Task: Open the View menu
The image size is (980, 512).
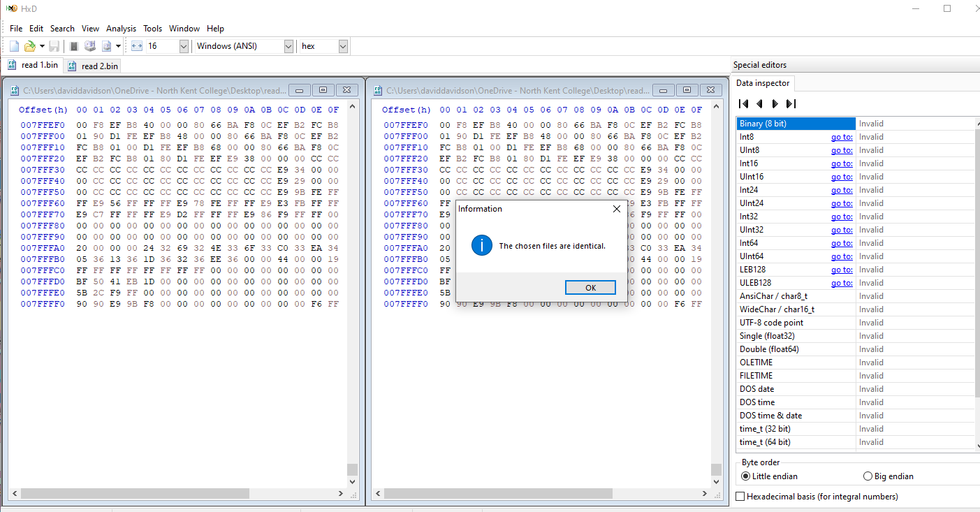Action: [x=90, y=29]
